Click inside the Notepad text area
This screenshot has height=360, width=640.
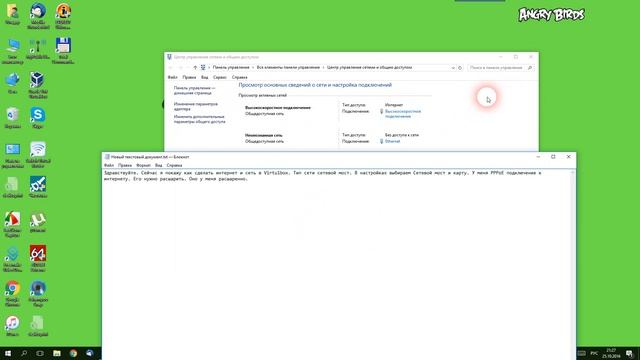(337, 265)
